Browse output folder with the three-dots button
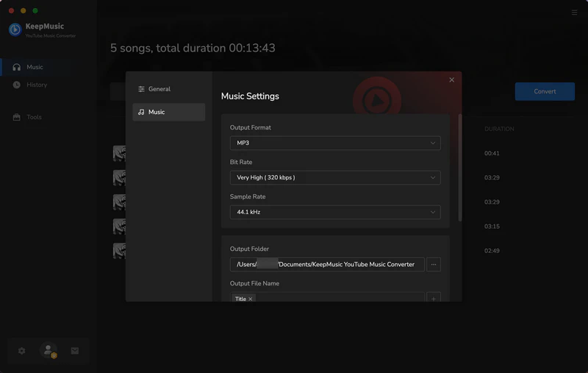Screen dimensions: 588x373 pyautogui.click(x=434, y=264)
